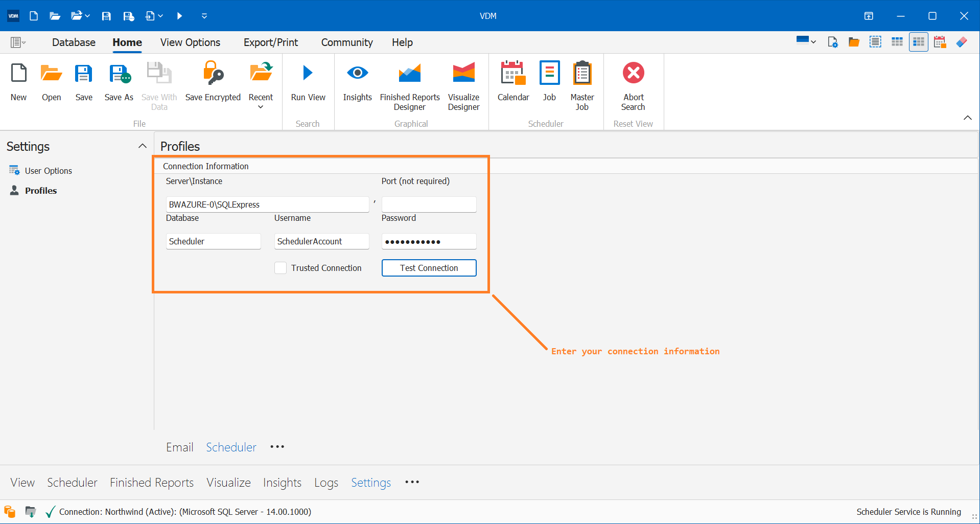Click the ribbon display options icon in title bar

869,16
